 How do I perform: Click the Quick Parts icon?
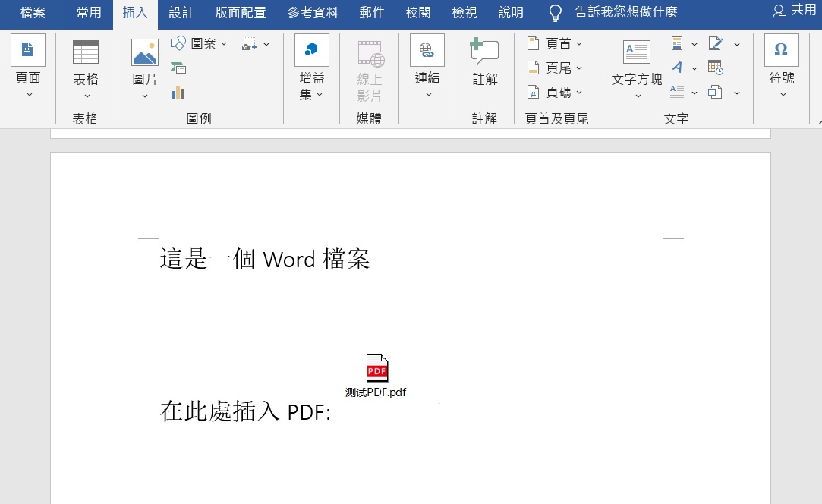(x=677, y=43)
